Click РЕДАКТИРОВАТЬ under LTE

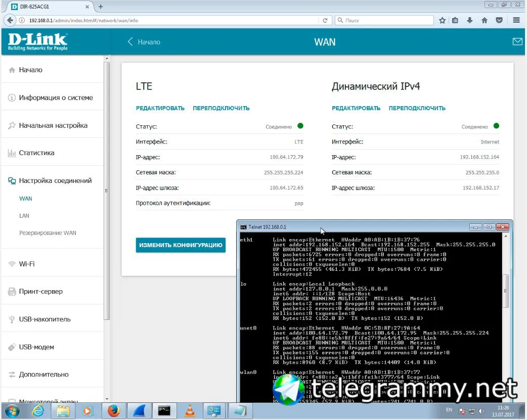pos(160,108)
